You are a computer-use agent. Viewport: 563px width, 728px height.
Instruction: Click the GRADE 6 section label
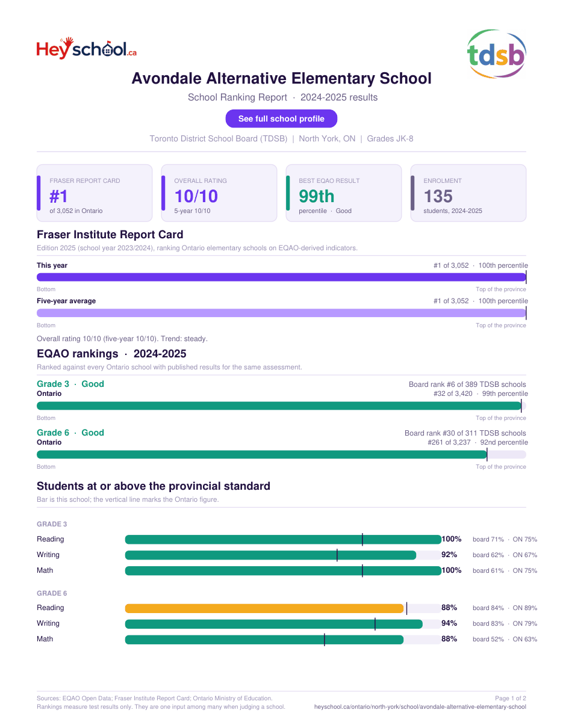(x=52, y=593)
